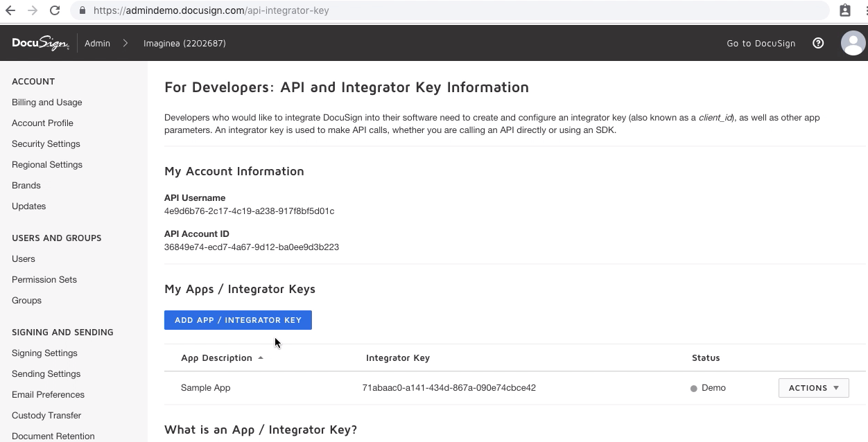Click the browser extension icon in toolbar
This screenshot has width=868, height=442.
(844, 10)
